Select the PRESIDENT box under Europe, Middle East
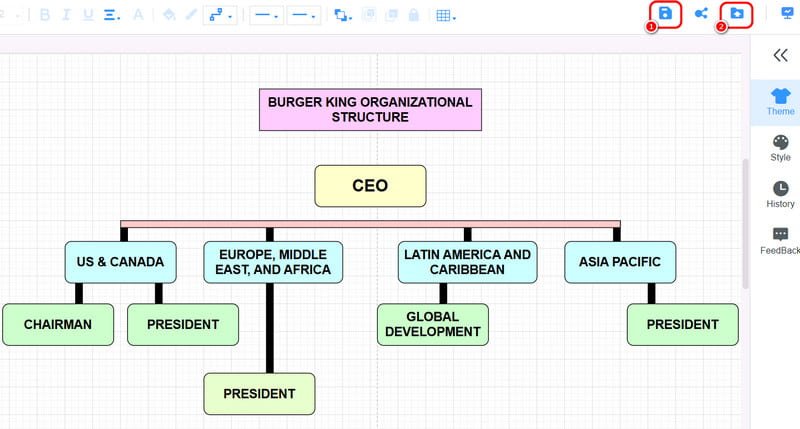Viewport: 800px width, 429px height. click(259, 394)
